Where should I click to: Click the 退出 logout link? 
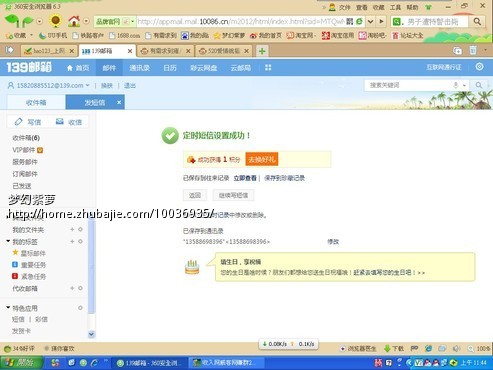pos(130,86)
